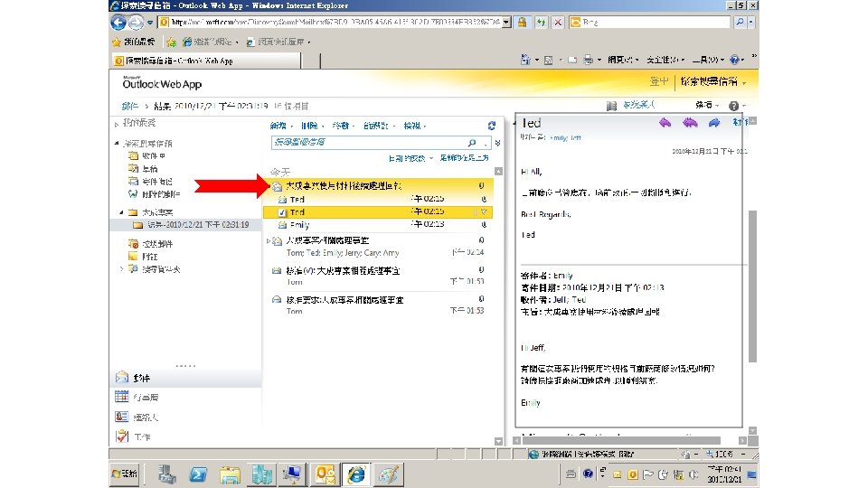
Task: Run search with the mailbox search magnifier
Action: [472, 143]
